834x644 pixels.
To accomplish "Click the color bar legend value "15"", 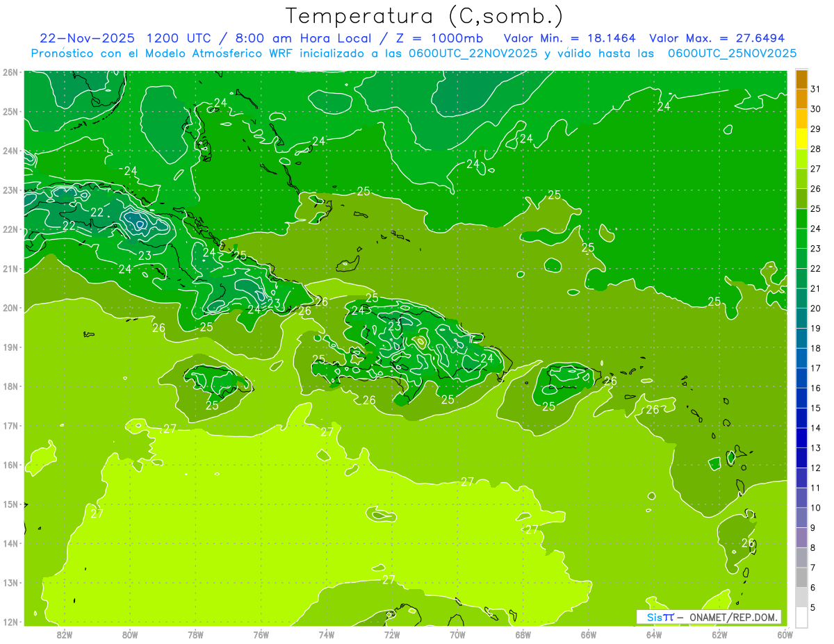I will click(x=816, y=408).
